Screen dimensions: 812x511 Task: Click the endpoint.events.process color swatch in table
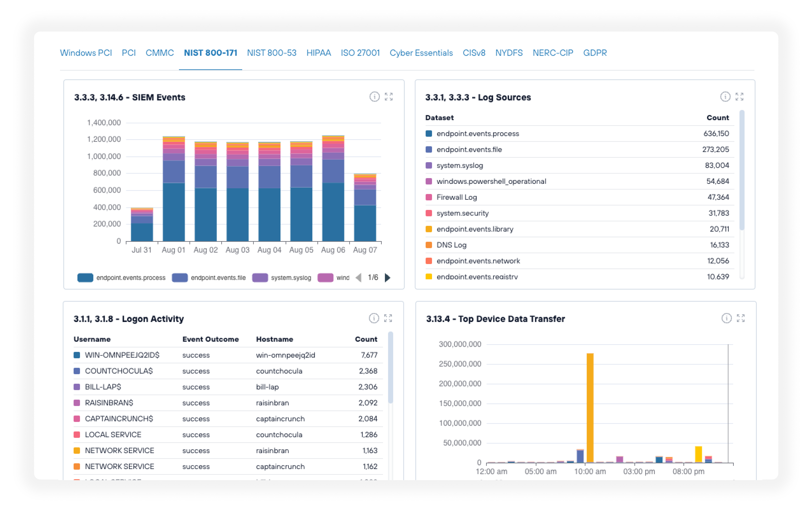429,134
